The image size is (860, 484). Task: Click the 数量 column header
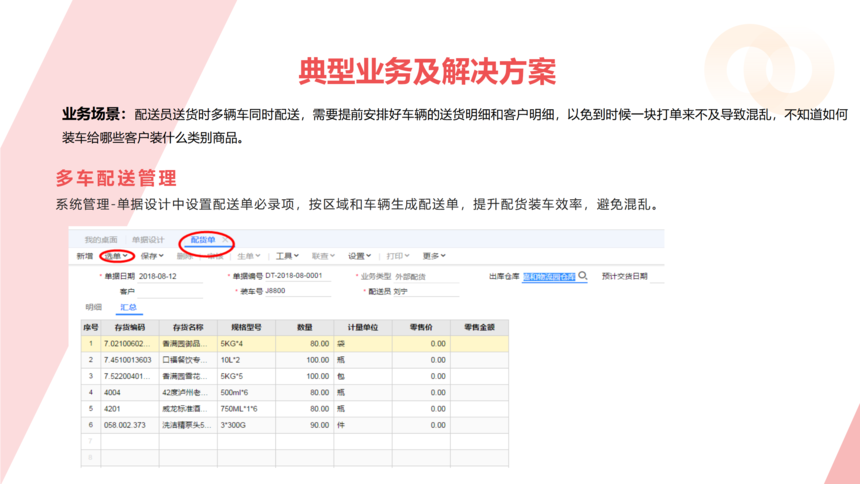pyautogui.click(x=304, y=328)
